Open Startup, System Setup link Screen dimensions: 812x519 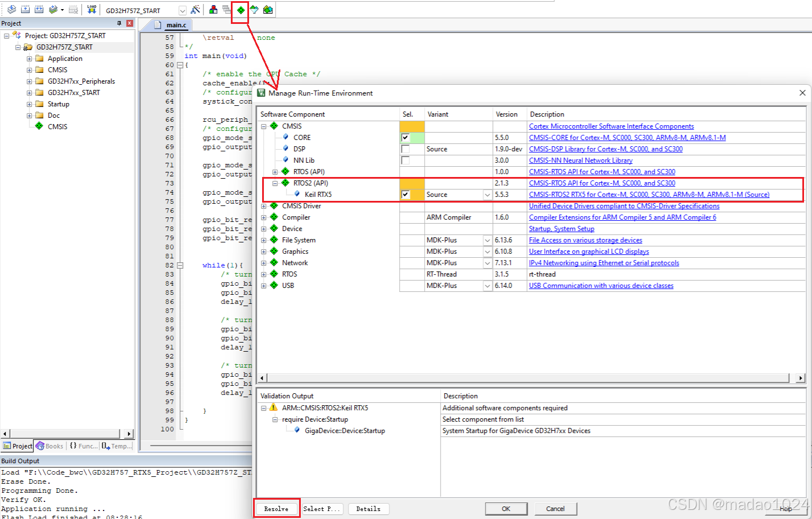pos(562,229)
